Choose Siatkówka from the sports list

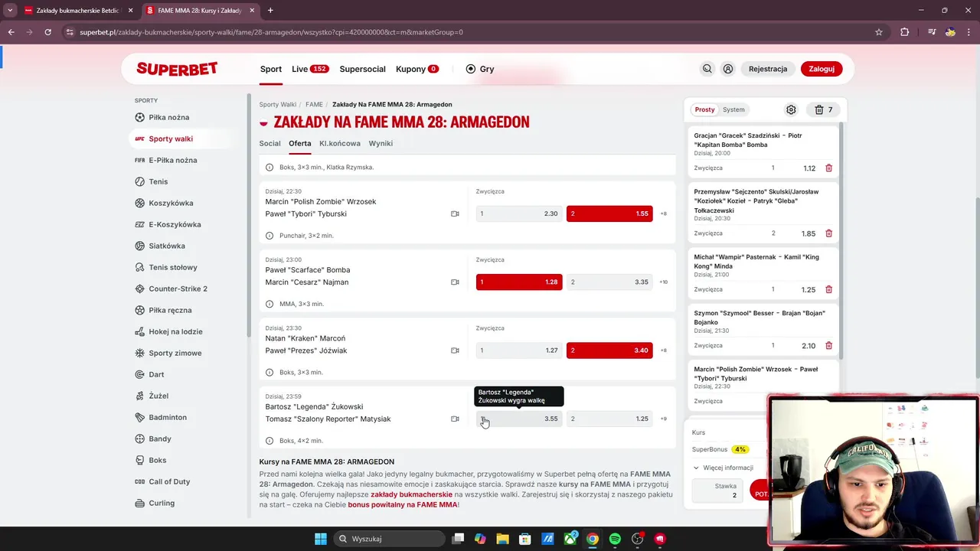160,246
